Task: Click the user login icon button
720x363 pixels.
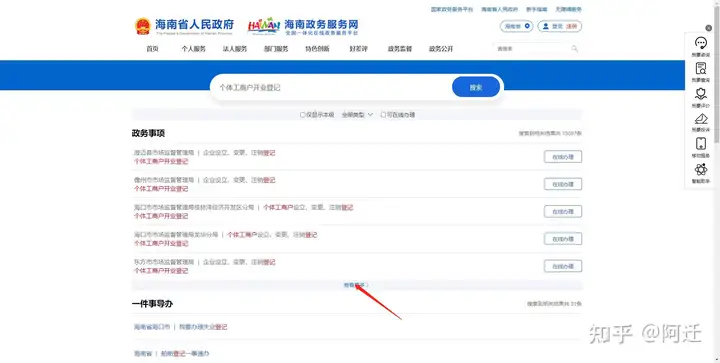Action: (560, 27)
